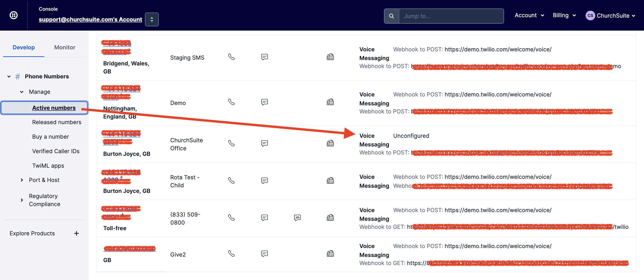Click MMS icon in toll-free row

click(297, 218)
